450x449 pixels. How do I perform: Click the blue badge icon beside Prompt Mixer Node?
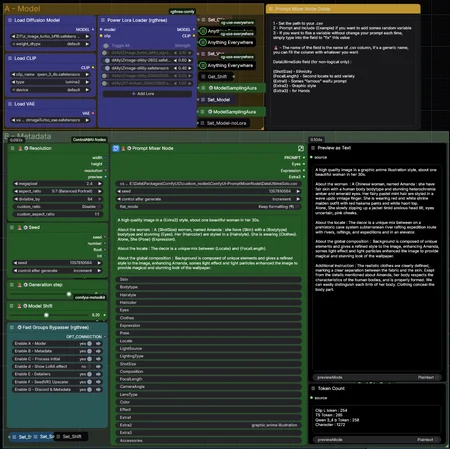[116, 148]
